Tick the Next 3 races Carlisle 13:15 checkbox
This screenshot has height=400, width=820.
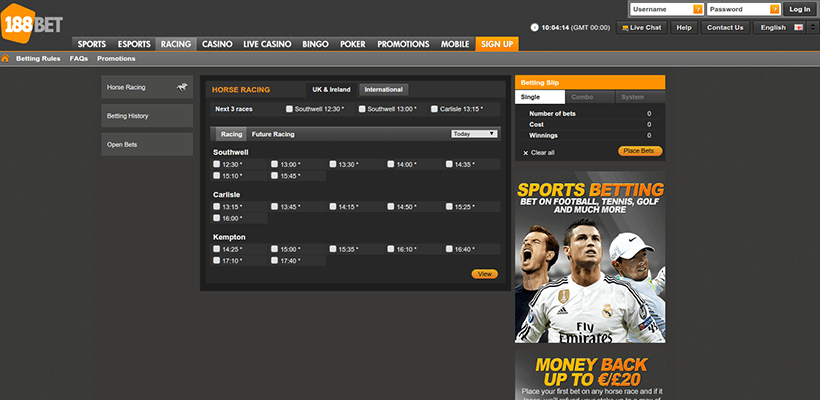(x=434, y=109)
